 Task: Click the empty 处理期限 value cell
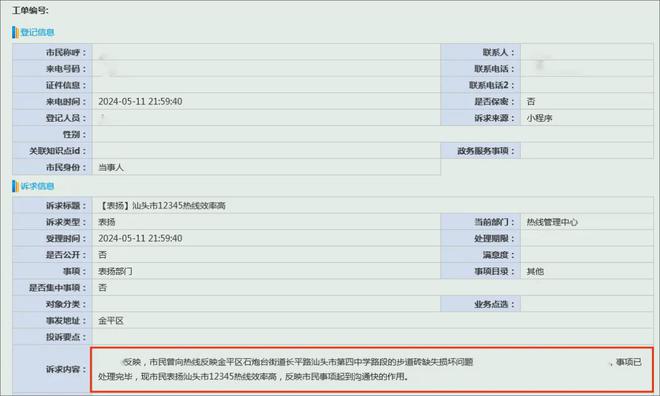[x=587, y=238]
